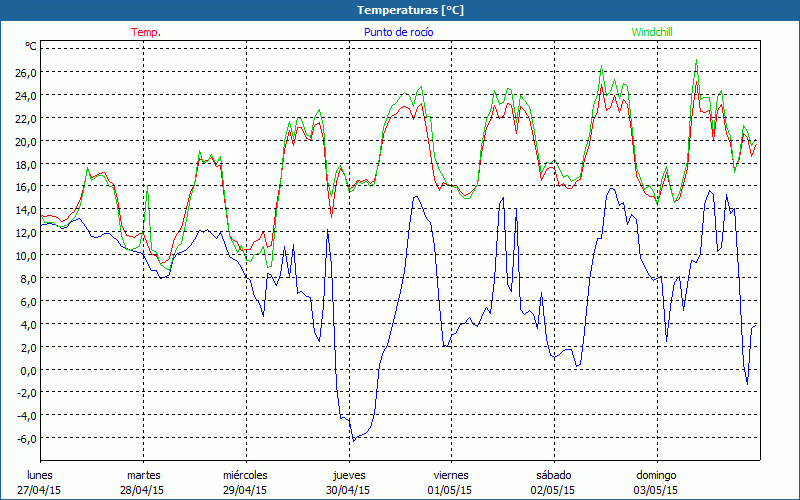The width and height of the screenshot is (800, 500).
Task: Select the jueves day label
Action: pyautogui.click(x=348, y=475)
